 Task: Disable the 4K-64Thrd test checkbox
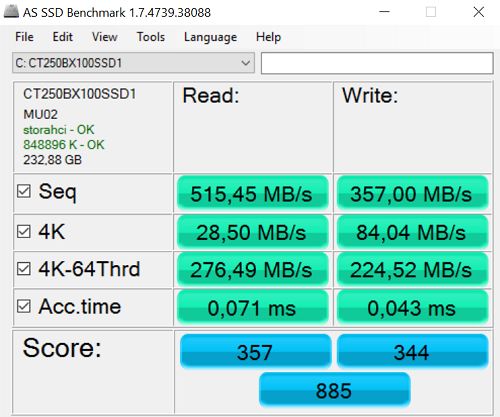click(24, 269)
